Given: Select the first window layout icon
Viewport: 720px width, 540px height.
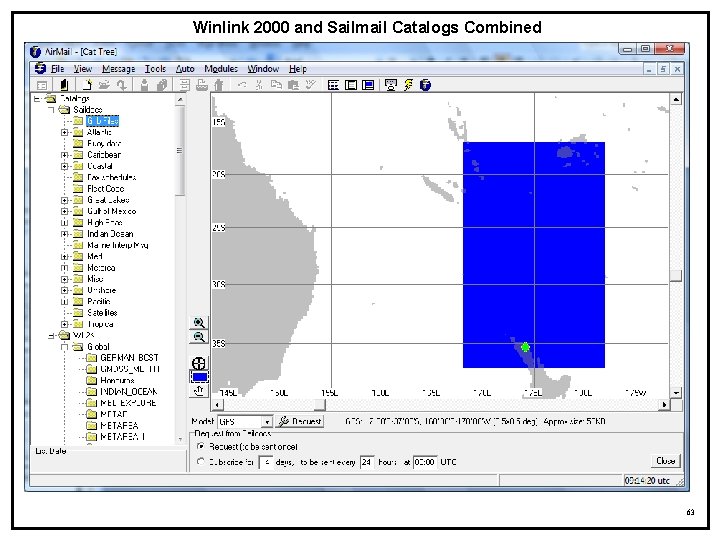Looking at the screenshot, I should 334,85.
